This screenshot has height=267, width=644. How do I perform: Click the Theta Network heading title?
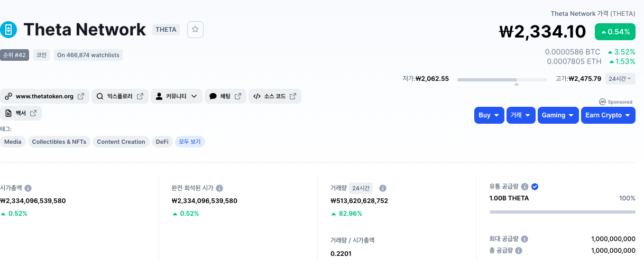85,30
